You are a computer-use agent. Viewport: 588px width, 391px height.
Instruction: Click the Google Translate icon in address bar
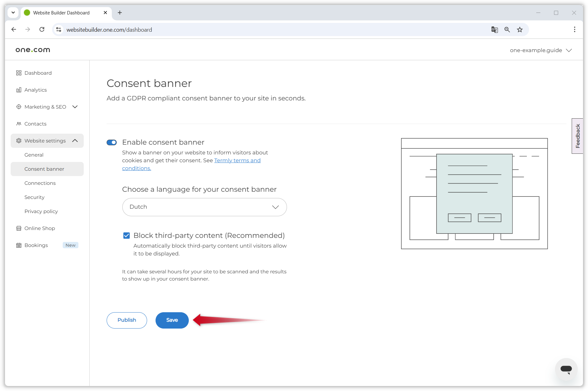495,29
